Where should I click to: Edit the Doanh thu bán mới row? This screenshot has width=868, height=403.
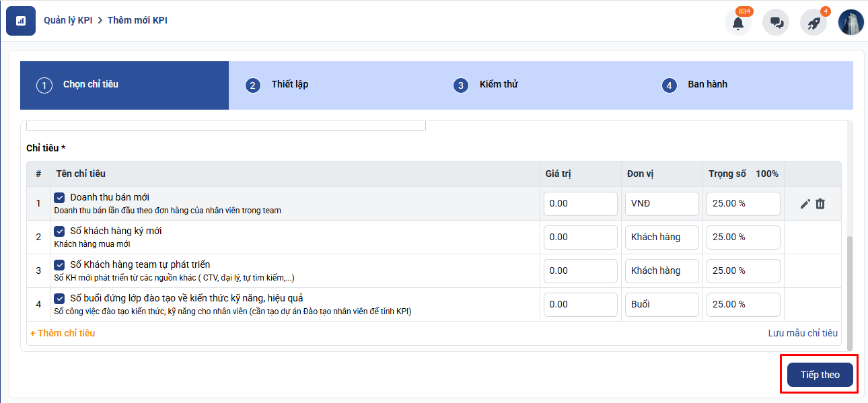pyautogui.click(x=805, y=204)
